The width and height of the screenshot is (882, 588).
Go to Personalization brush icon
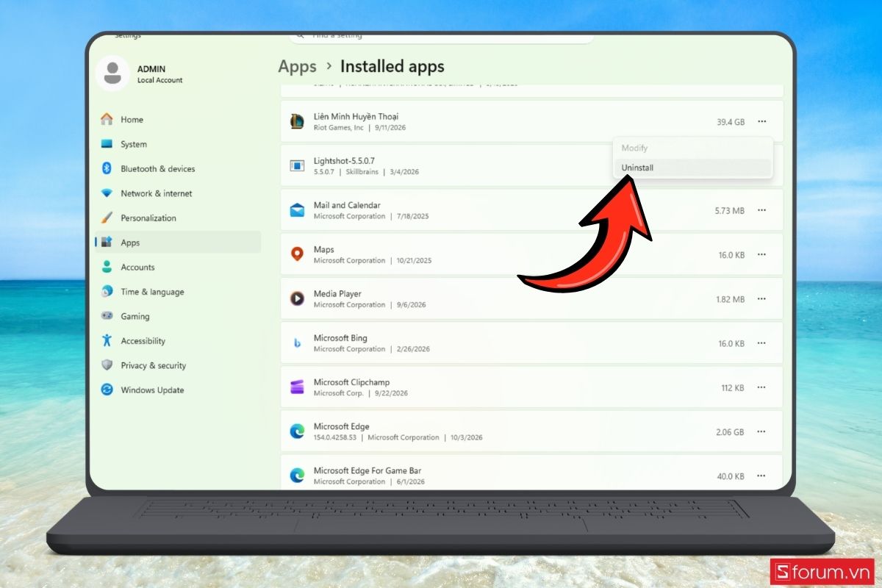click(x=107, y=218)
